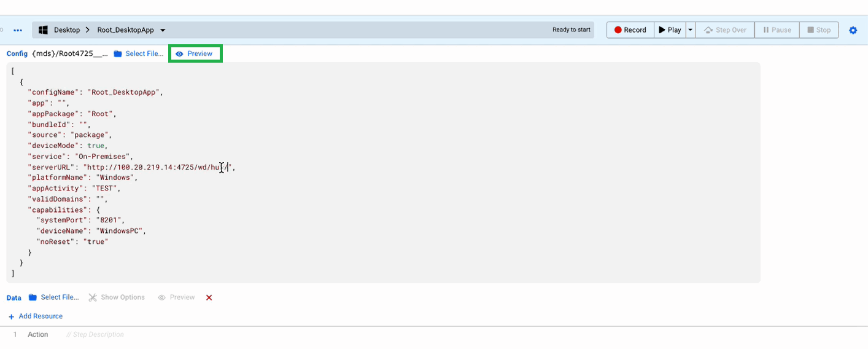Select Desktop in the breadcrumb
The height and width of the screenshot is (349, 868).
tap(67, 30)
